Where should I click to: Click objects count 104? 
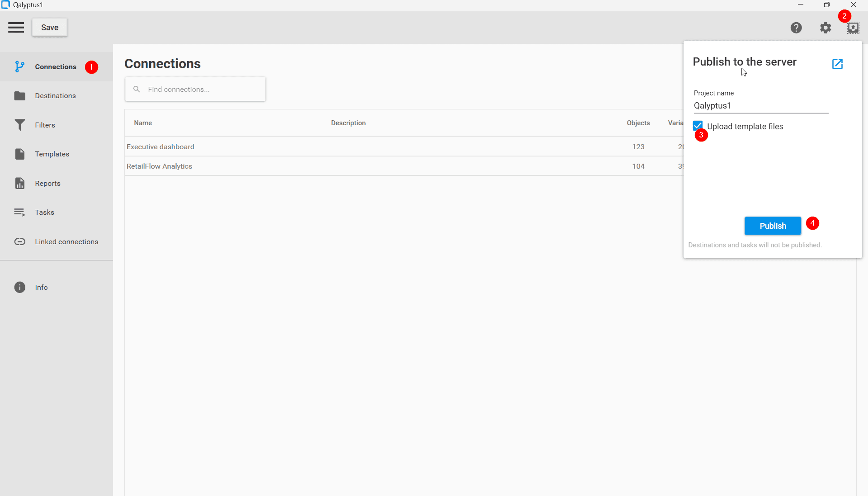(x=638, y=166)
